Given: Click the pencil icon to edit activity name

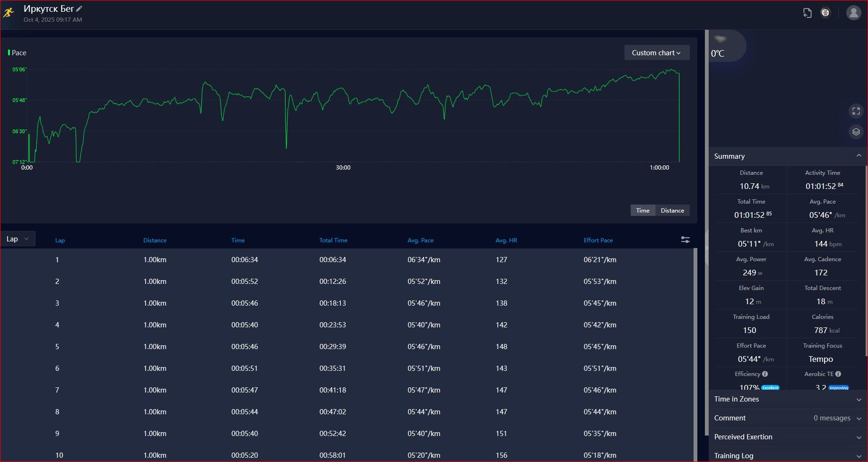Looking at the screenshot, I should [x=79, y=9].
